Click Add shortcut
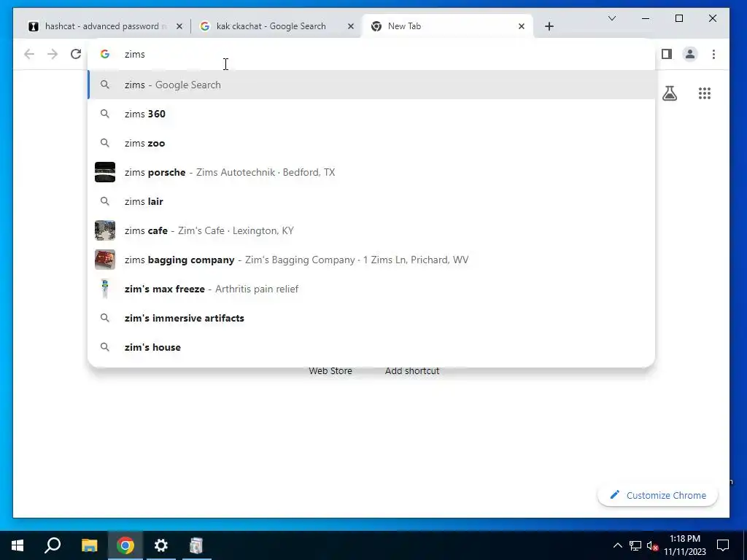This screenshot has width=747, height=560. coord(412,371)
